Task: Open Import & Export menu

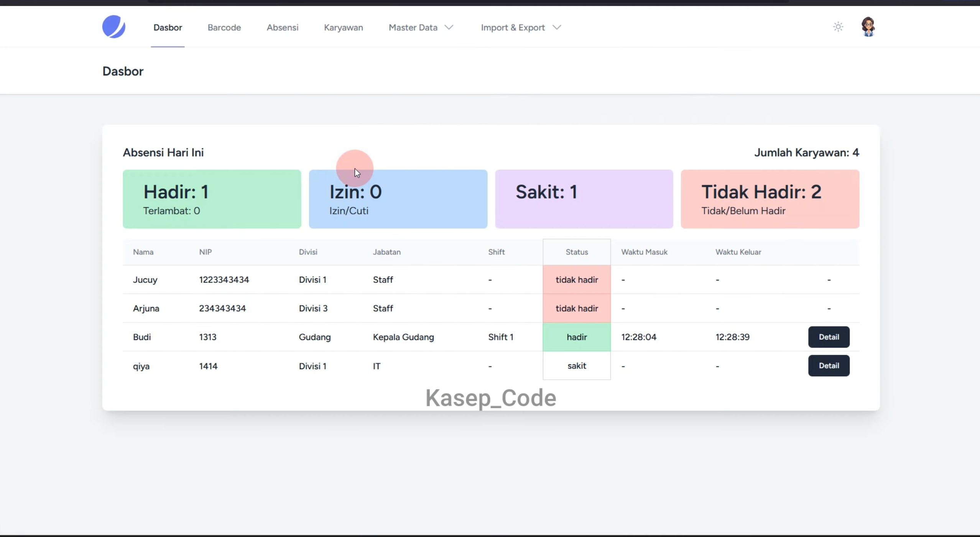Action: pos(521,28)
